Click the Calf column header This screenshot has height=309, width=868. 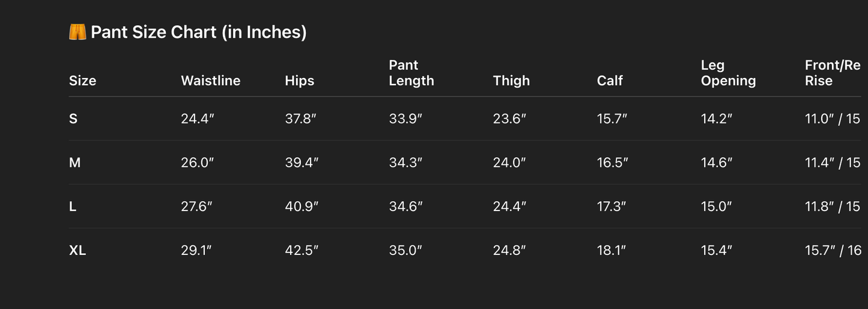pyautogui.click(x=610, y=80)
